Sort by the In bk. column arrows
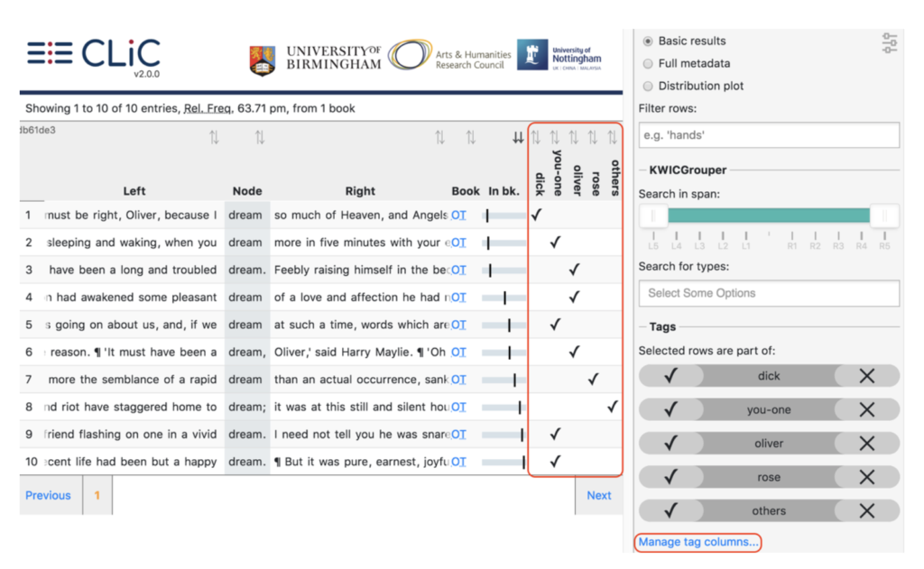Screen dimensions: 924x569 point(518,138)
